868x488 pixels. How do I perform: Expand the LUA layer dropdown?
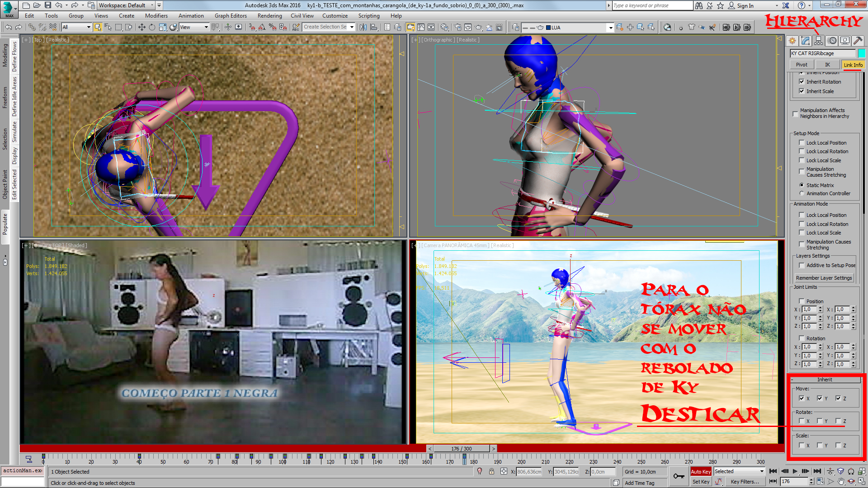610,28
